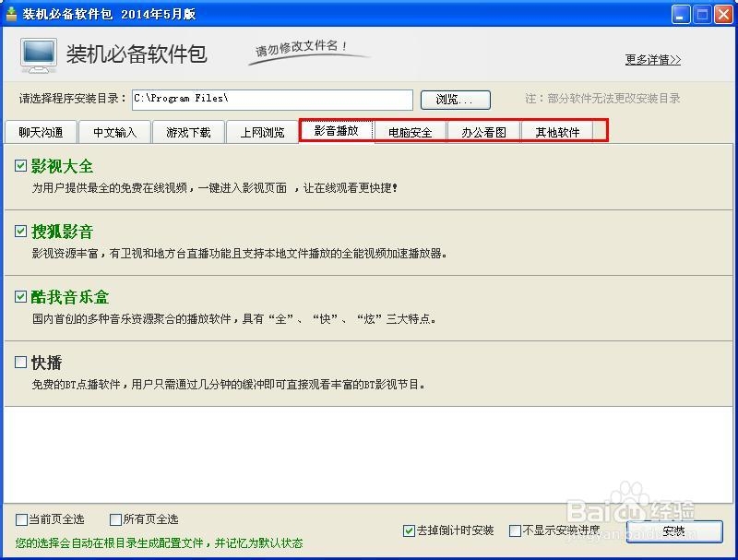Select the 影视大全 title text
This screenshot has height=560, width=738.
(62, 166)
